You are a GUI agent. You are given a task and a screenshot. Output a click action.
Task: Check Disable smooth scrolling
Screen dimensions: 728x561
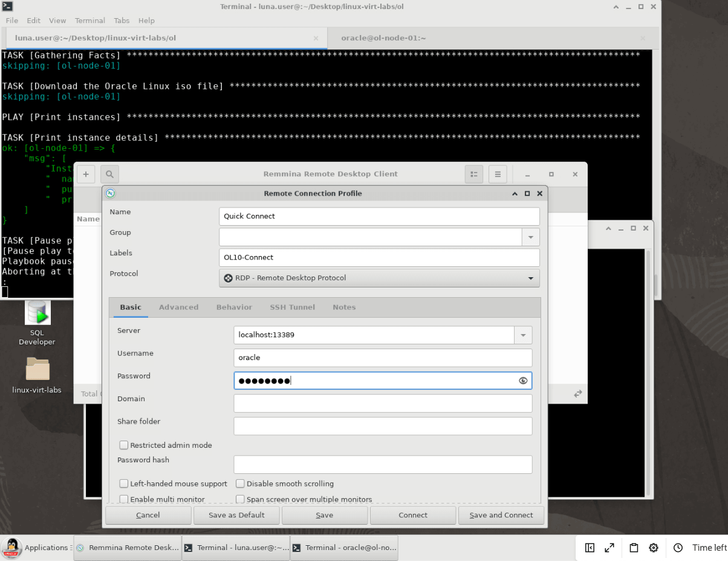pos(240,484)
